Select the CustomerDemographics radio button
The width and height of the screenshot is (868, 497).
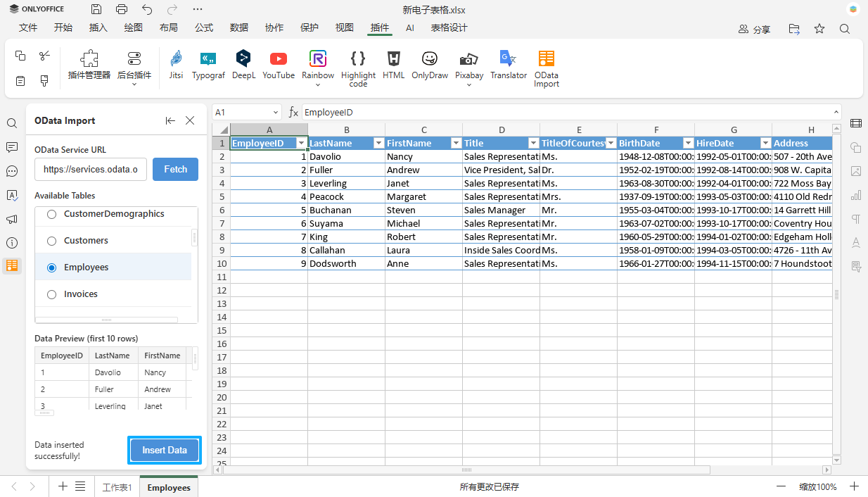coord(50,213)
